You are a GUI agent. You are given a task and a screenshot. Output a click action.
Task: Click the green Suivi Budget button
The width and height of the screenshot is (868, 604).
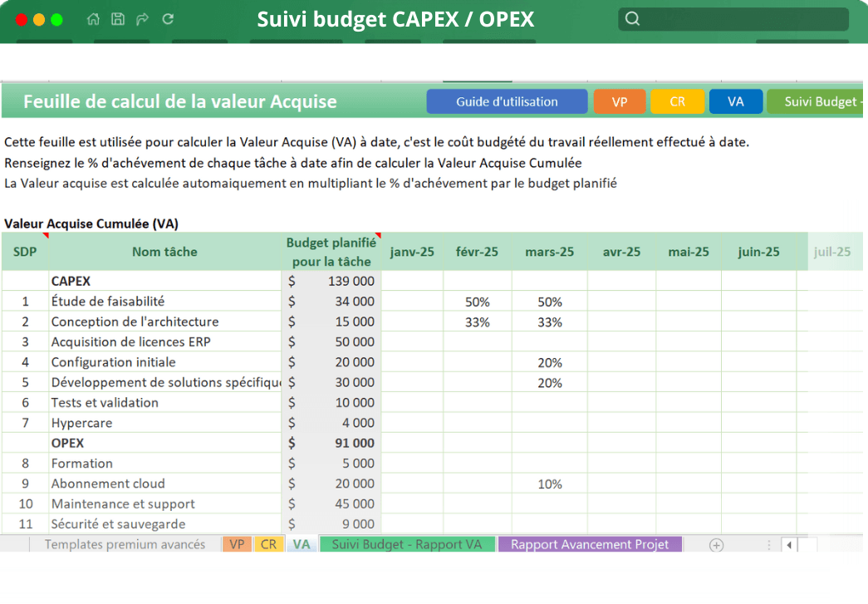(822, 101)
